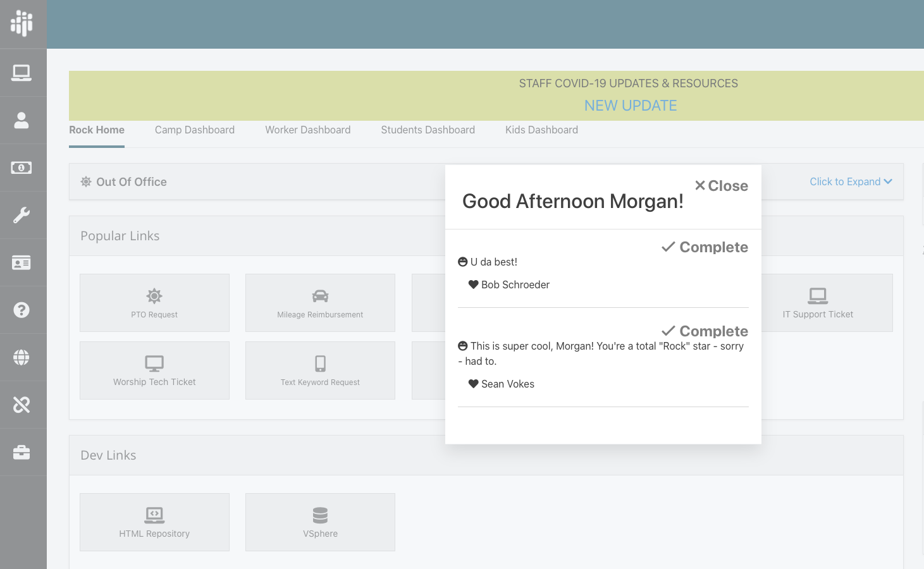Screen dimensions: 924x569
Task: Open the Worker Dashboard tab
Action: 308,130
